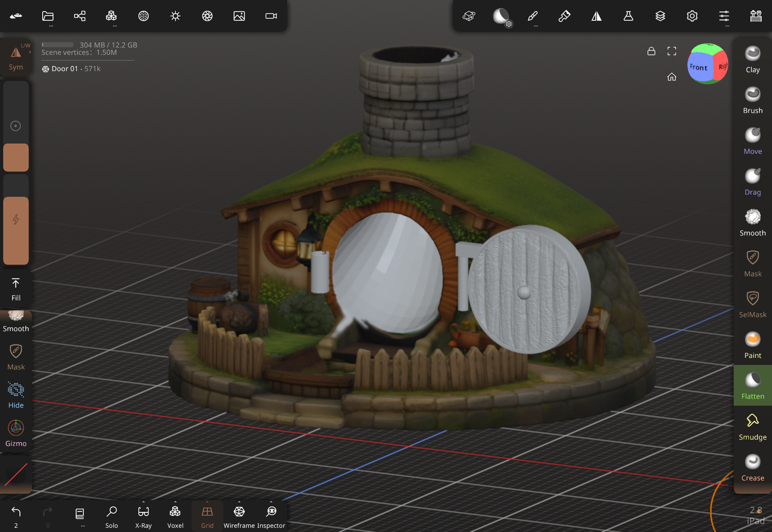Open the red diagonal stroke swatch
The width and height of the screenshot is (772, 532).
click(x=16, y=474)
